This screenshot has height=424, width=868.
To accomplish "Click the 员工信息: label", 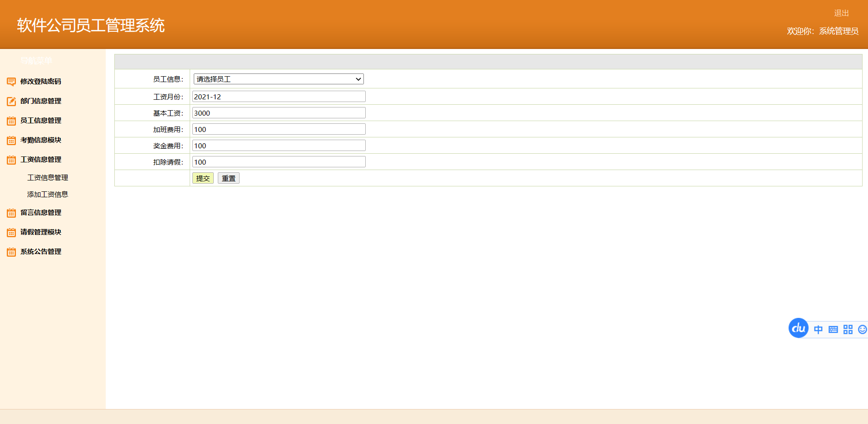I will tap(168, 79).
